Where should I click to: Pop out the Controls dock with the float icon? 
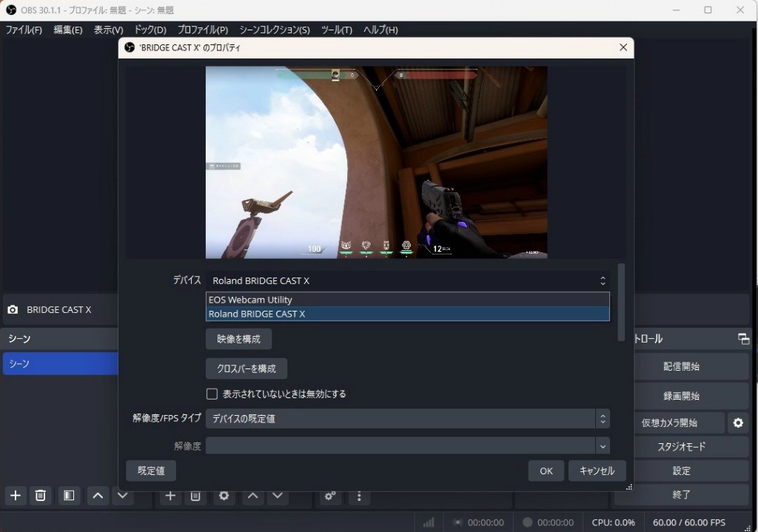pyautogui.click(x=743, y=339)
